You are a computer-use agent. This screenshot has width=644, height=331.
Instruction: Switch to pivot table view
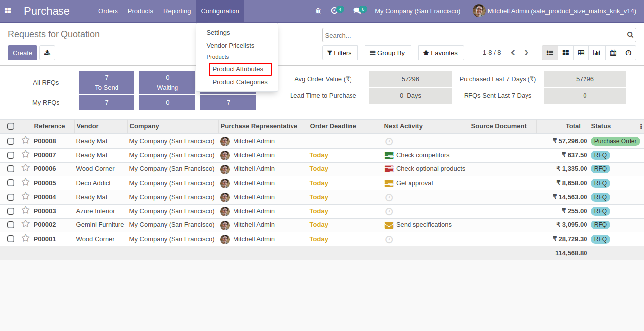(581, 53)
